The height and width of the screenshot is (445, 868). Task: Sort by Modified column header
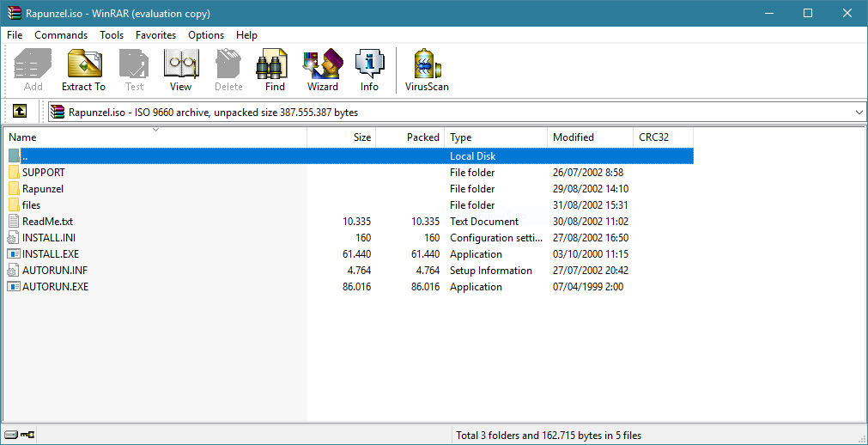pyautogui.click(x=590, y=137)
